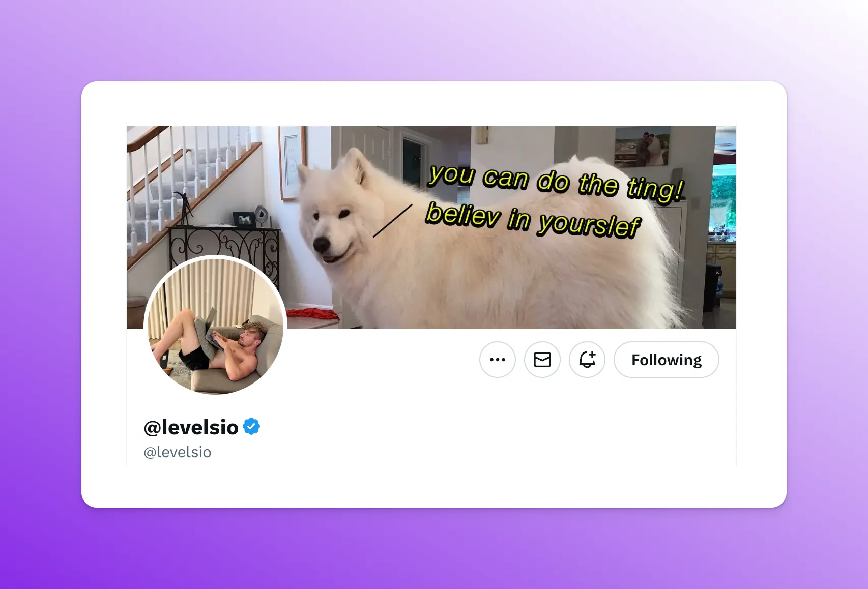Click the blue verified checkmark badge
This screenshot has height=589, width=868.
(x=251, y=426)
